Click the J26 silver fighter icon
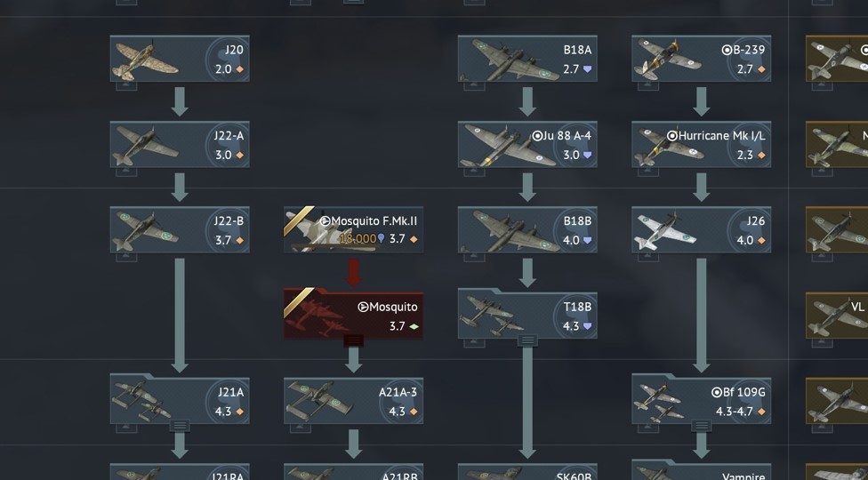The image size is (868, 480). pyautogui.click(x=664, y=231)
